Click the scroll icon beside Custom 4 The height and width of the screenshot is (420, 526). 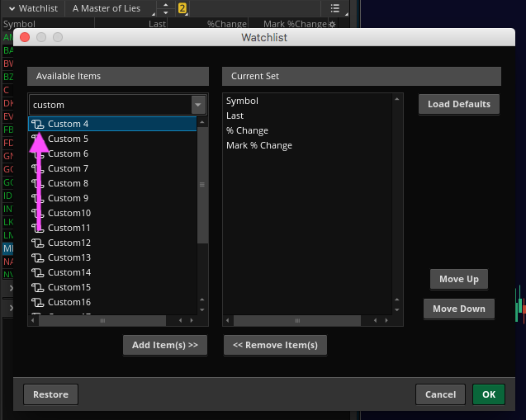point(37,124)
